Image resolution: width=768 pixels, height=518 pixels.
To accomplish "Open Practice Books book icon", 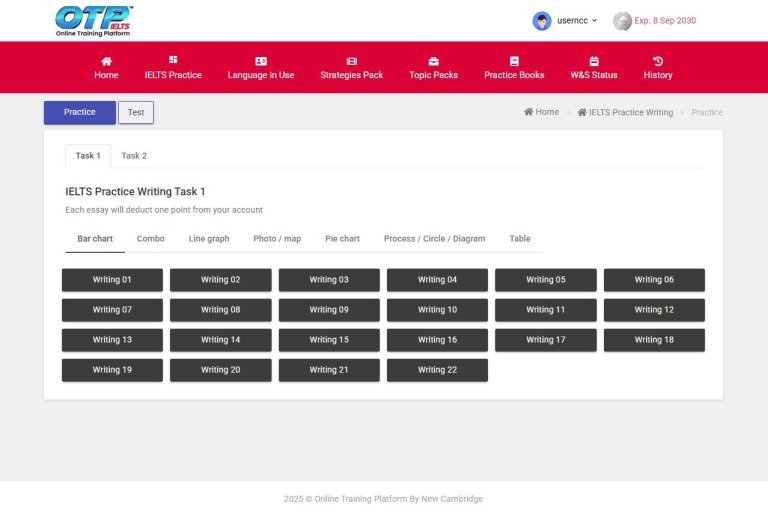I will tap(514, 61).
